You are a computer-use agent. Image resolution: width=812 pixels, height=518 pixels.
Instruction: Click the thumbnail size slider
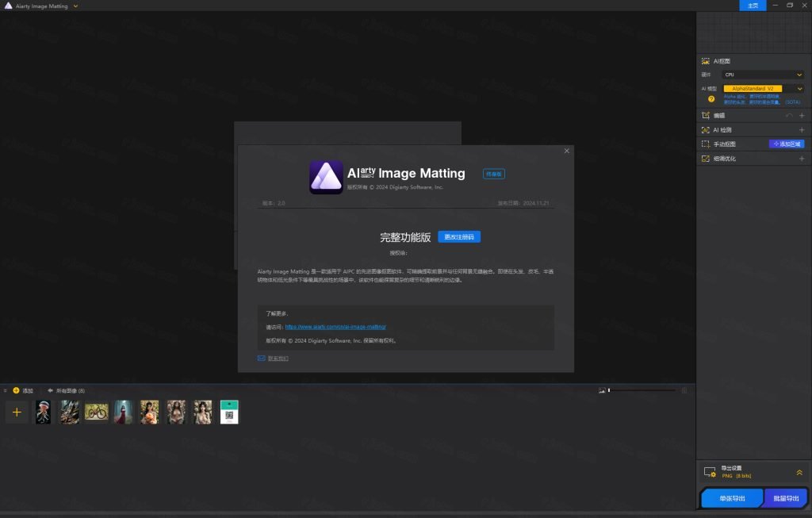pos(642,390)
